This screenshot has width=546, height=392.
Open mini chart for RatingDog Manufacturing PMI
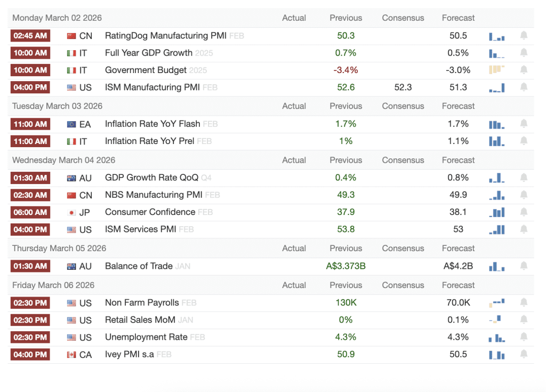496,36
